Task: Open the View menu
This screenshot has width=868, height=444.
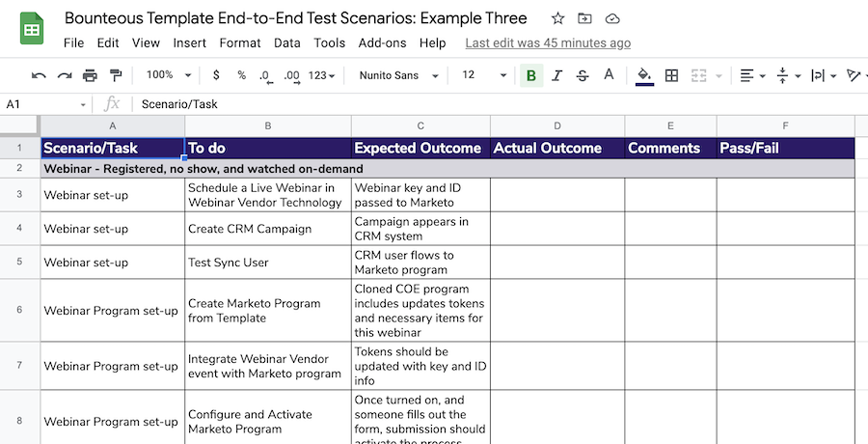Action: [147, 43]
